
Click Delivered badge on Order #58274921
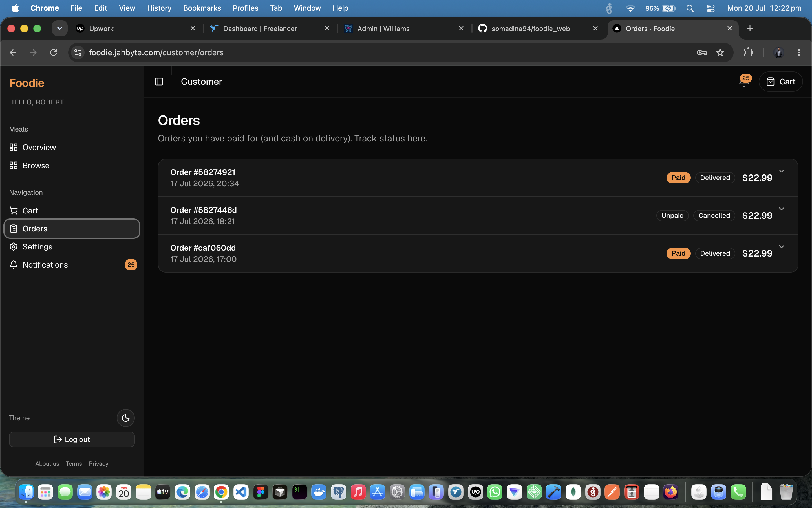click(x=715, y=178)
